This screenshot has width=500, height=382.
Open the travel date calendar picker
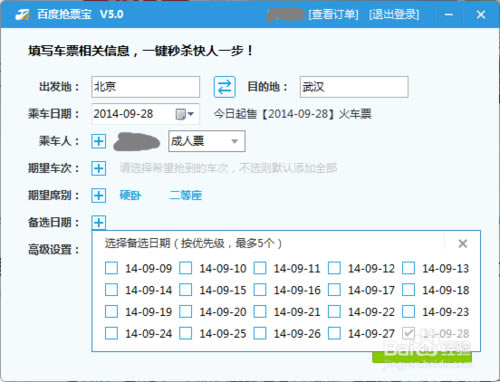click(x=184, y=114)
